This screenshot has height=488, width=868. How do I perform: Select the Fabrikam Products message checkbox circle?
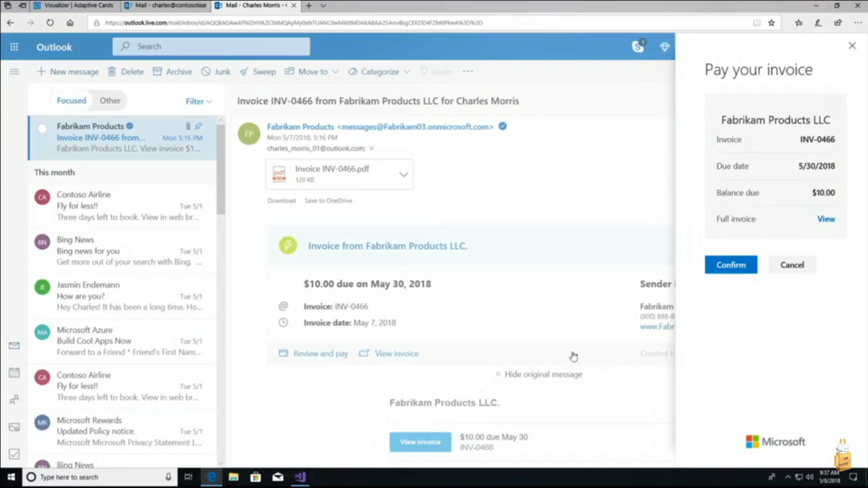click(x=42, y=128)
